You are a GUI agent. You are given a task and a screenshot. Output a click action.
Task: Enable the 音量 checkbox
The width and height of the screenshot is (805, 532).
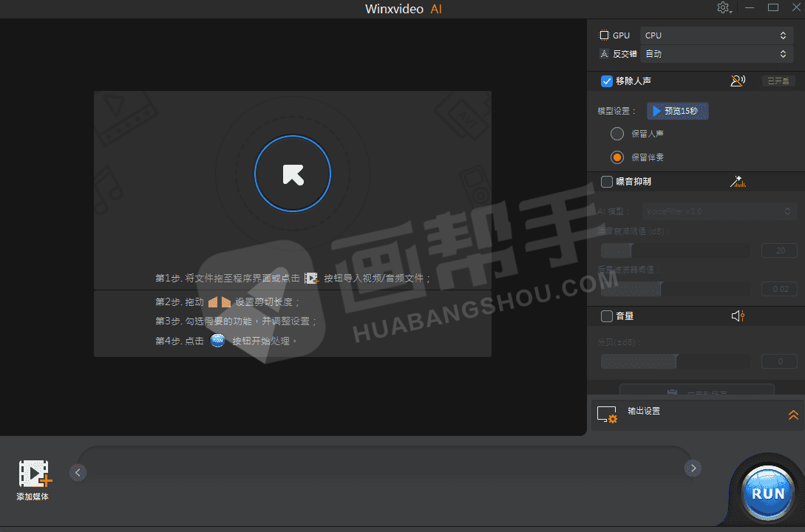click(607, 316)
